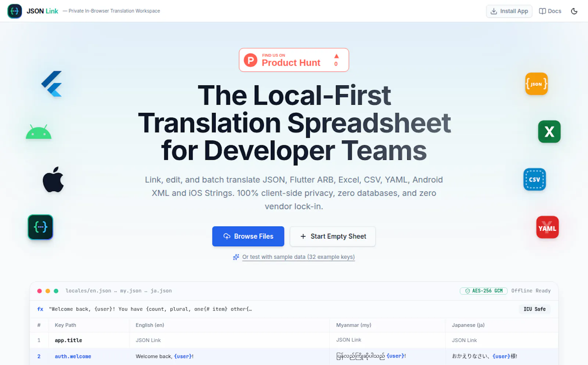
Task: Click the sparkle icon beside sample data link
Action: point(236,257)
